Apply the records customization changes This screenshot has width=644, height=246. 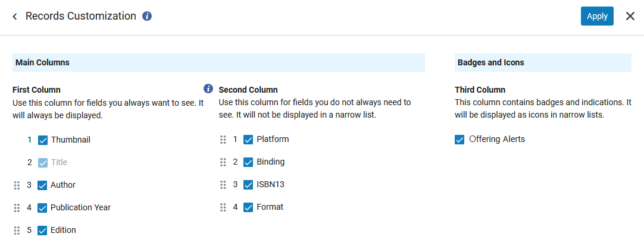(x=597, y=16)
